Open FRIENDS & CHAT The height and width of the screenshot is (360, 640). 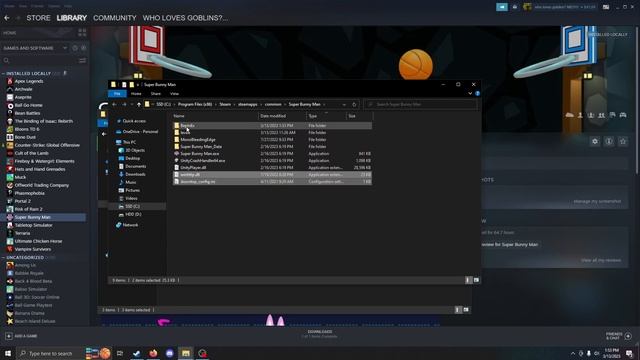(x=618, y=336)
